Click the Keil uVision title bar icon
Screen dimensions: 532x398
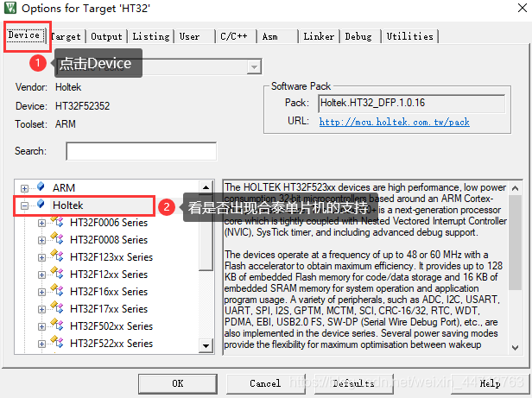[10, 8]
